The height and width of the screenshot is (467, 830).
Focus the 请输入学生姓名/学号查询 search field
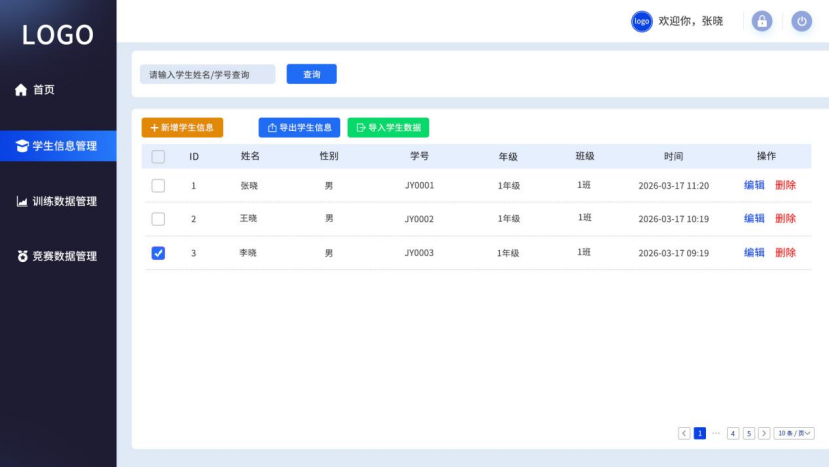208,74
